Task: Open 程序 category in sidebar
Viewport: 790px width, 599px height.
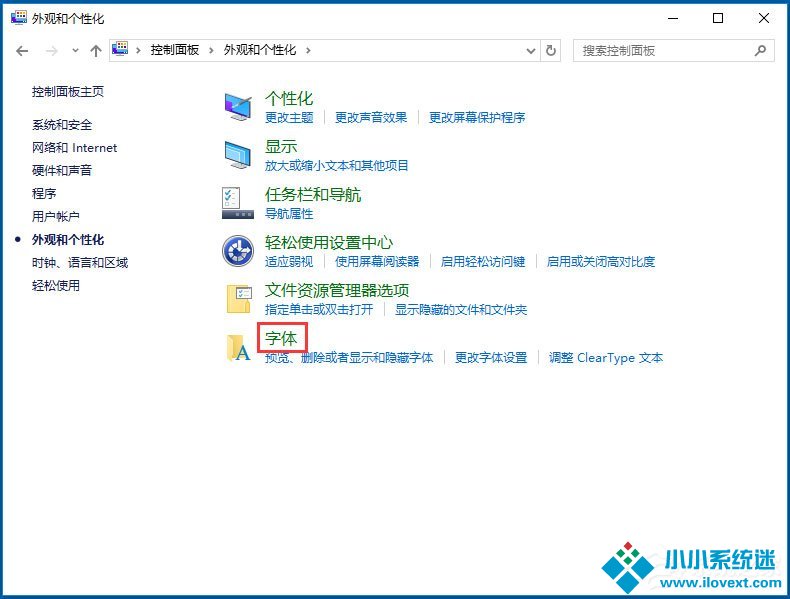Action: (44, 193)
